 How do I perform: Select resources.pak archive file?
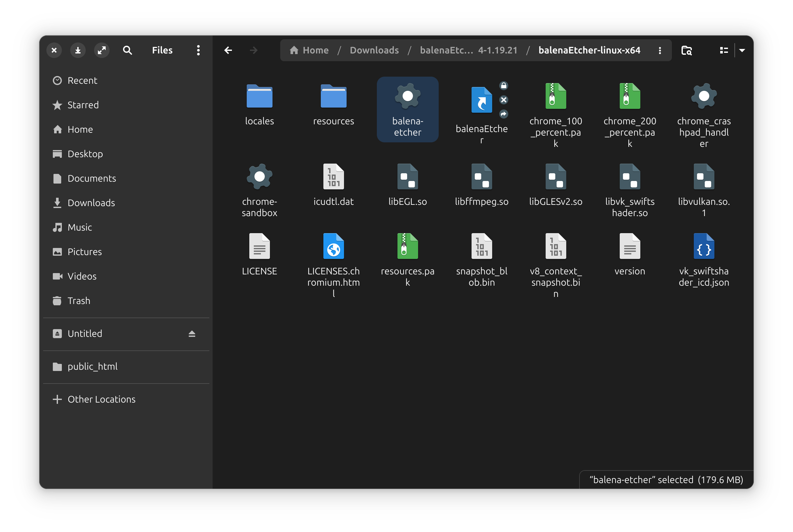[x=407, y=246]
